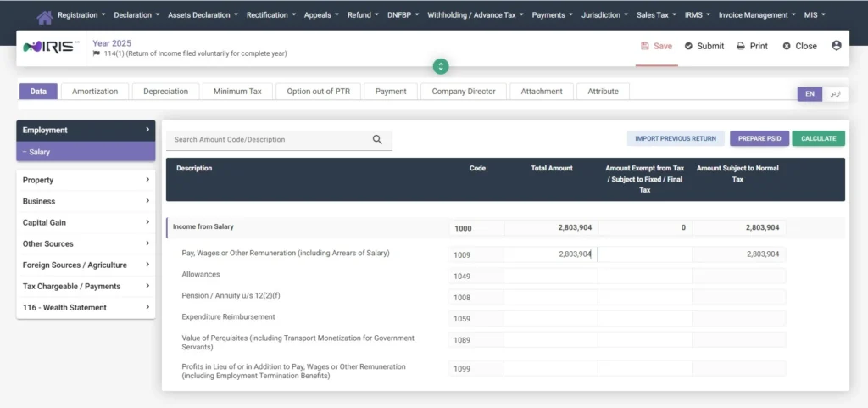Click the Prepare PSID button
The image size is (868, 408).
point(759,138)
